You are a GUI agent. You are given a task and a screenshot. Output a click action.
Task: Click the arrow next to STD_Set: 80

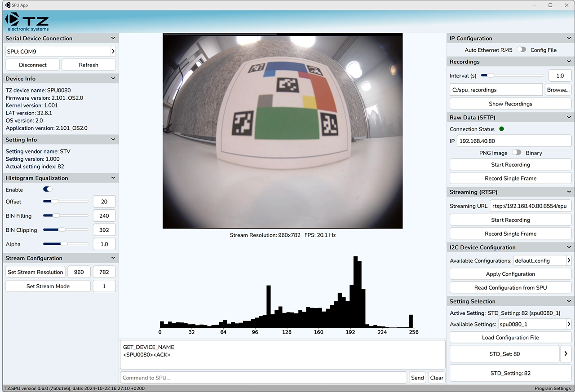[566, 354]
